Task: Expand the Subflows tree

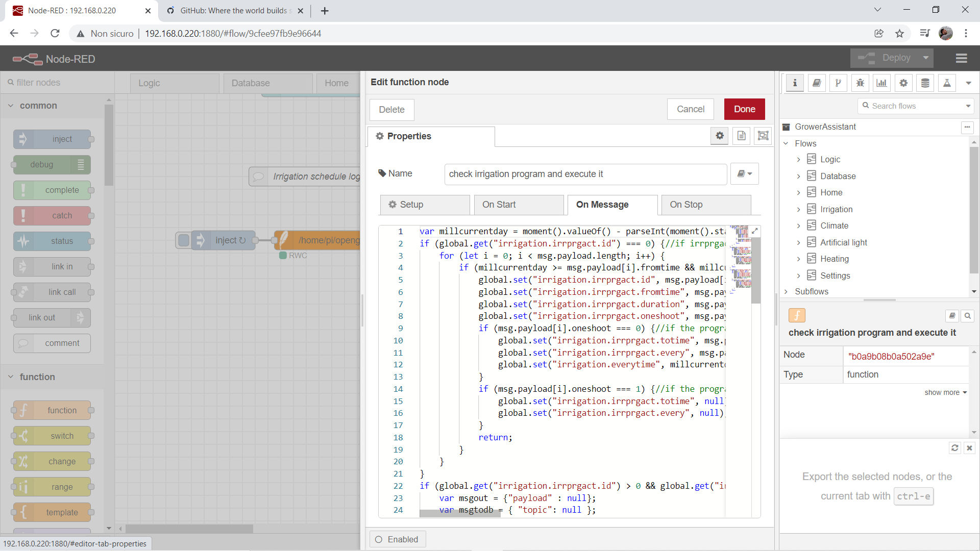Action: [x=786, y=291]
